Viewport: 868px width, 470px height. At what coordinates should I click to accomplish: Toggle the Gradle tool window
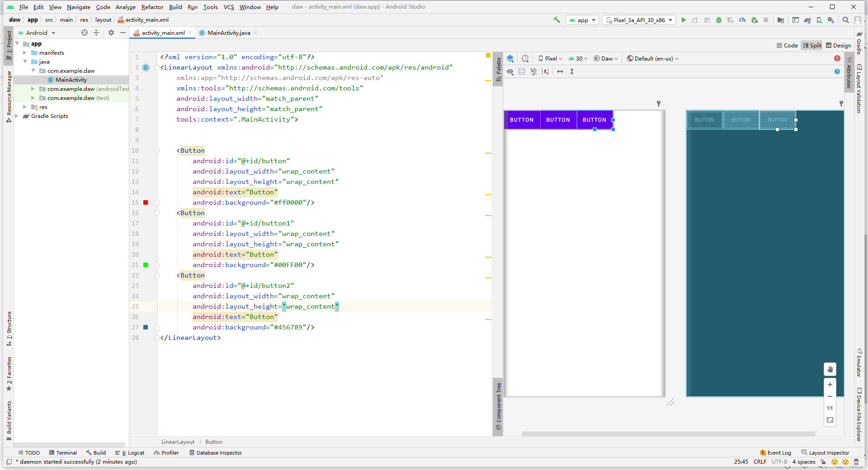859,42
